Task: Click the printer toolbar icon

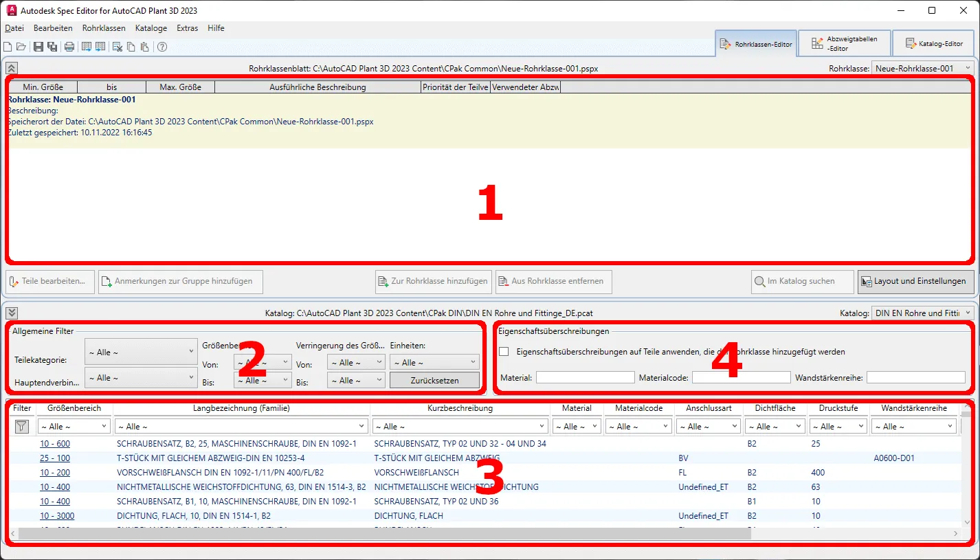Action: click(69, 47)
